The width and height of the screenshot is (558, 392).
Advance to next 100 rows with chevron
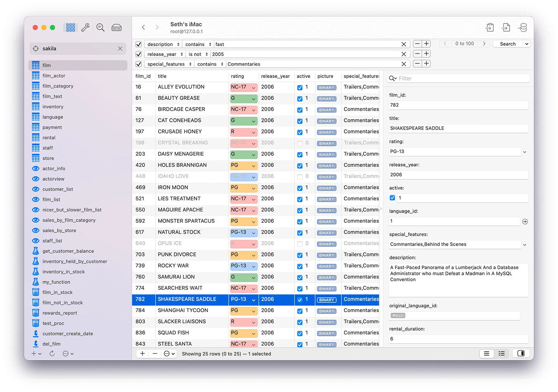[484, 43]
